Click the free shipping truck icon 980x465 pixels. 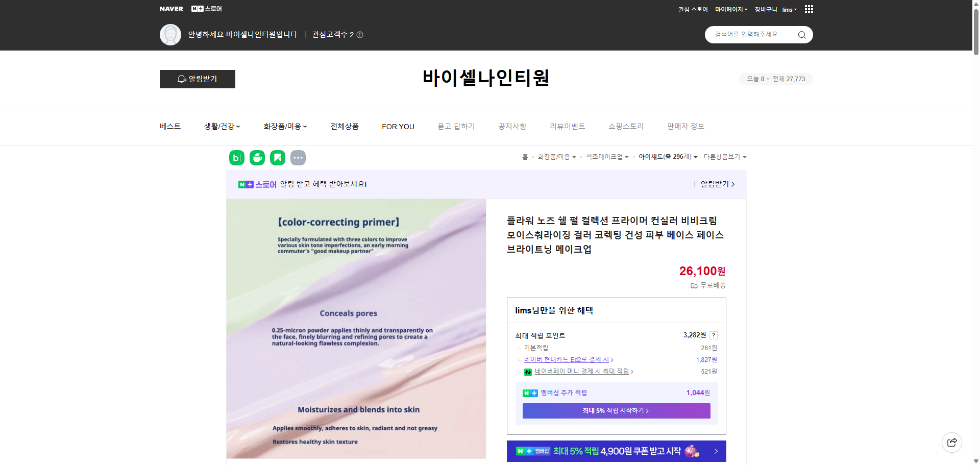point(694,286)
